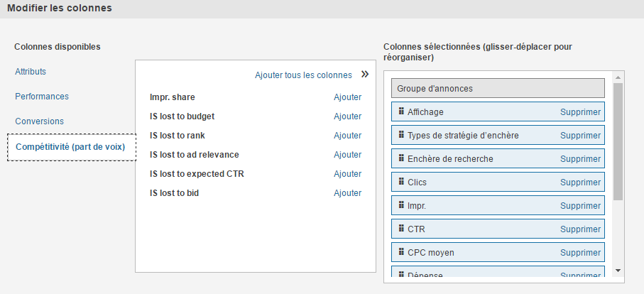
Task: Click drag handle icon beside Impr.
Action: pyautogui.click(x=401, y=205)
